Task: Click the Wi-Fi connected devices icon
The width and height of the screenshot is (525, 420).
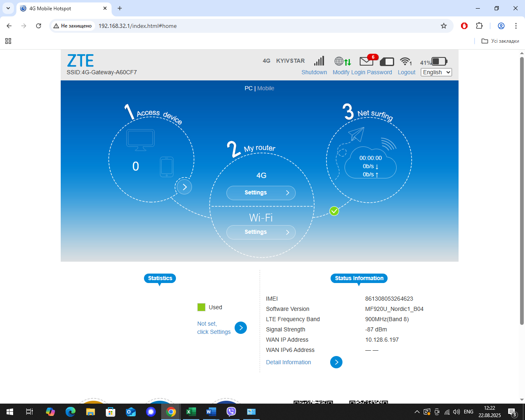Action: (x=405, y=62)
